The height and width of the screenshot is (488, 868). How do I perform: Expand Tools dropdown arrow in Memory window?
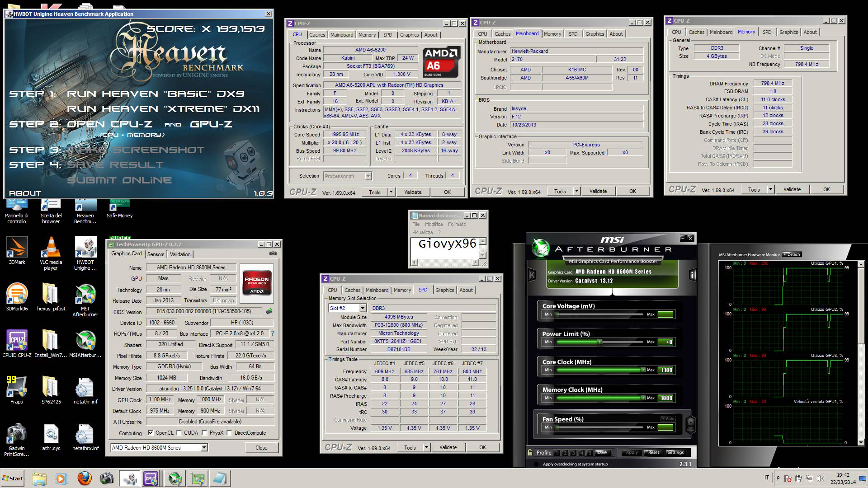pyautogui.click(x=770, y=189)
